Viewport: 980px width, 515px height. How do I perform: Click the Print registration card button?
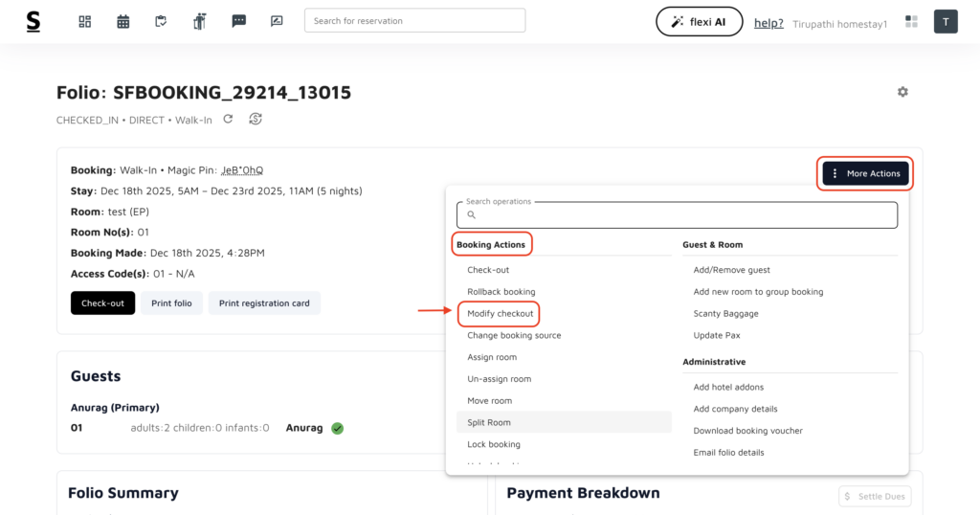[264, 303]
